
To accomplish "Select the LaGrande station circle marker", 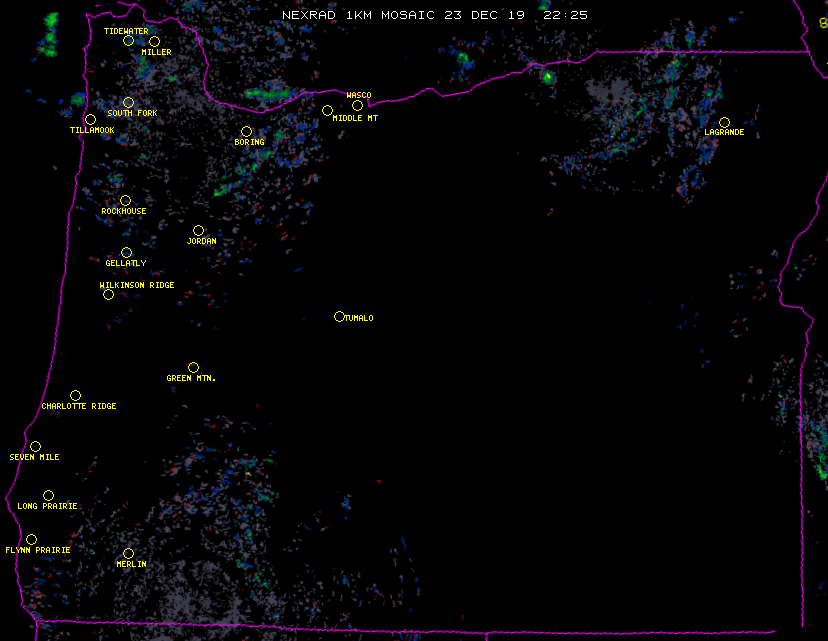I will point(724,123).
